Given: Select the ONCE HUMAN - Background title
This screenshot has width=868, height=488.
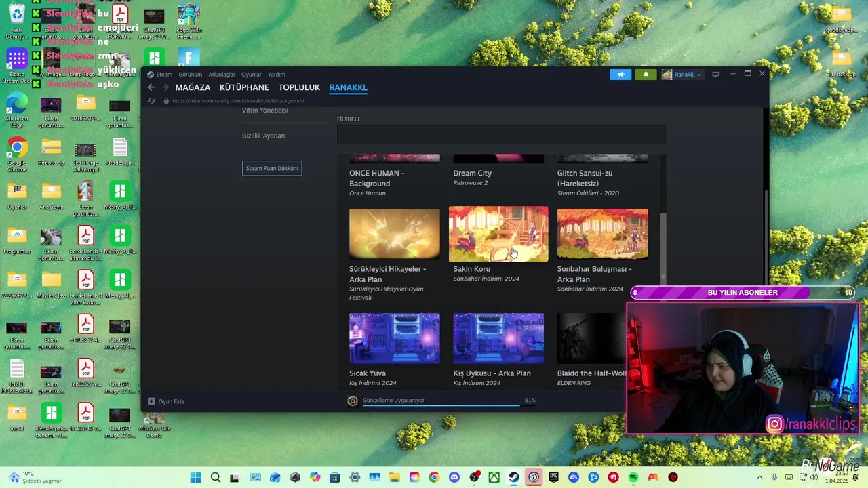Looking at the screenshot, I should 376,178.
